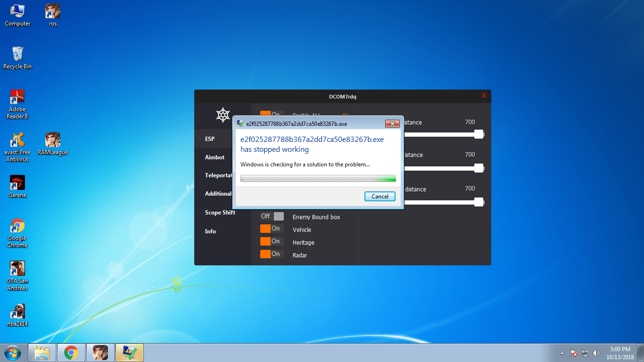Select the GTA San Andreas shortcut
The image size is (644, 362).
pyautogui.click(x=17, y=276)
